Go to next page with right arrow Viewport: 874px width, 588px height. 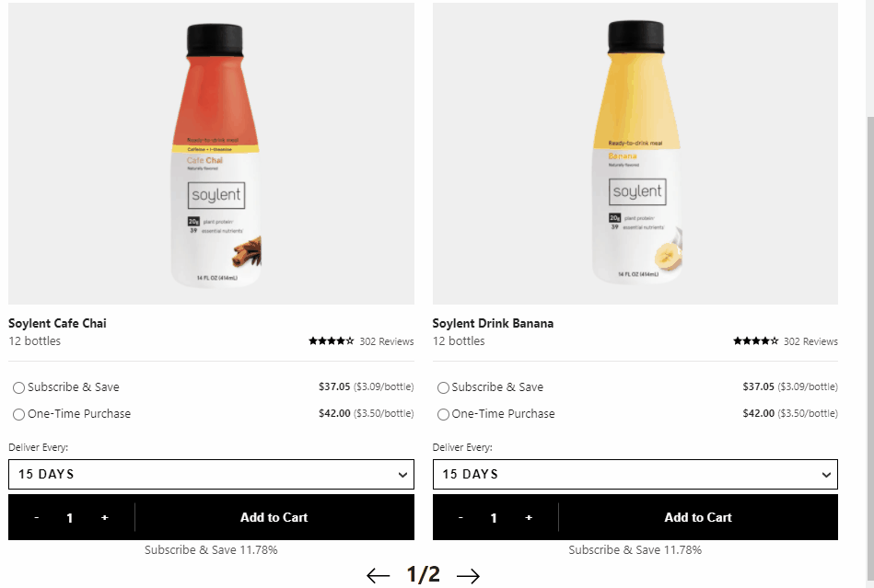(x=469, y=576)
